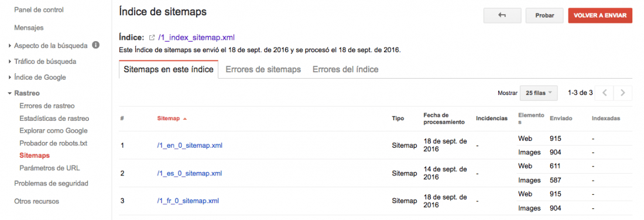Open the /1_en_0_sitemap.xml link
The height and width of the screenshot is (220, 644).
pyautogui.click(x=190, y=145)
